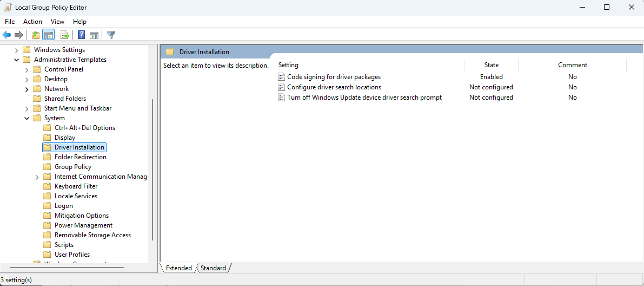Select Folder Redirection in the tree
Image resolution: width=644 pixels, height=286 pixels.
tap(81, 157)
